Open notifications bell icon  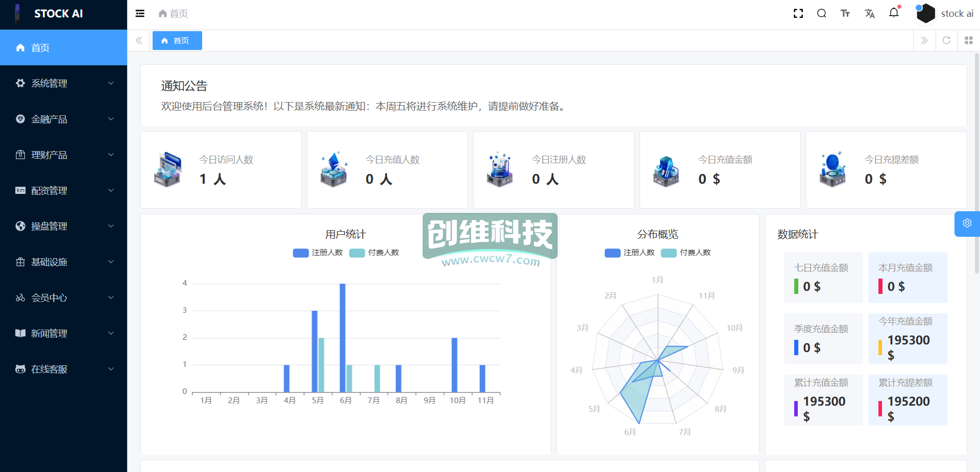click(x=894, y=13)
